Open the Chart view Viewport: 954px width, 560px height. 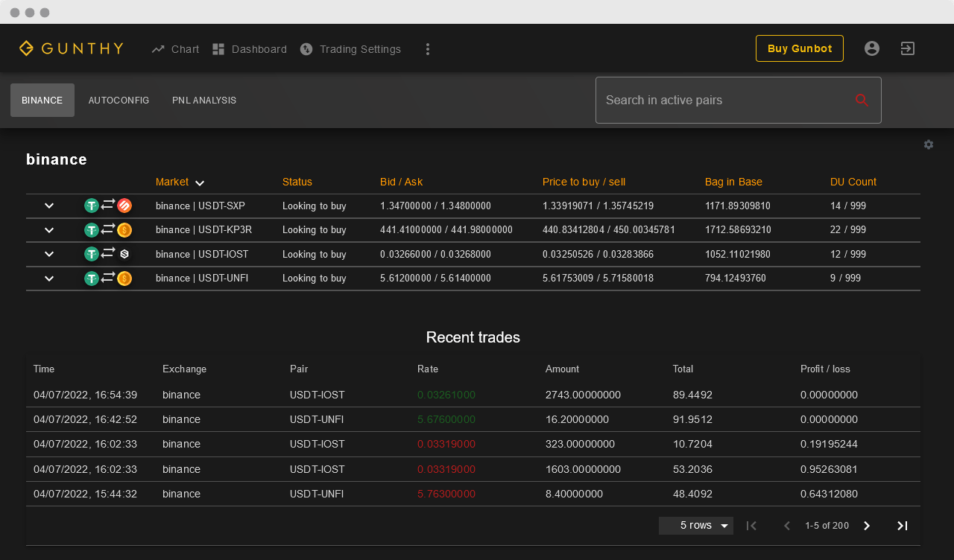click(175, 49)
